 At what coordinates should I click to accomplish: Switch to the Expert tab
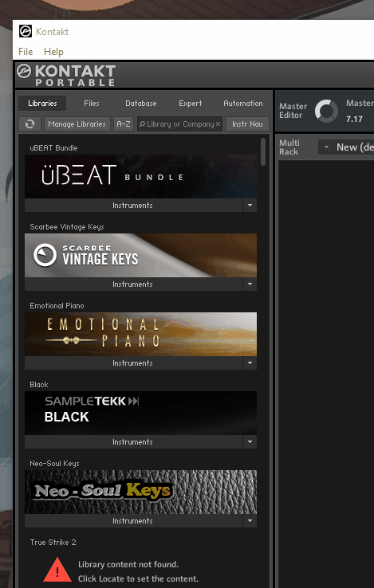coord(191,103)
